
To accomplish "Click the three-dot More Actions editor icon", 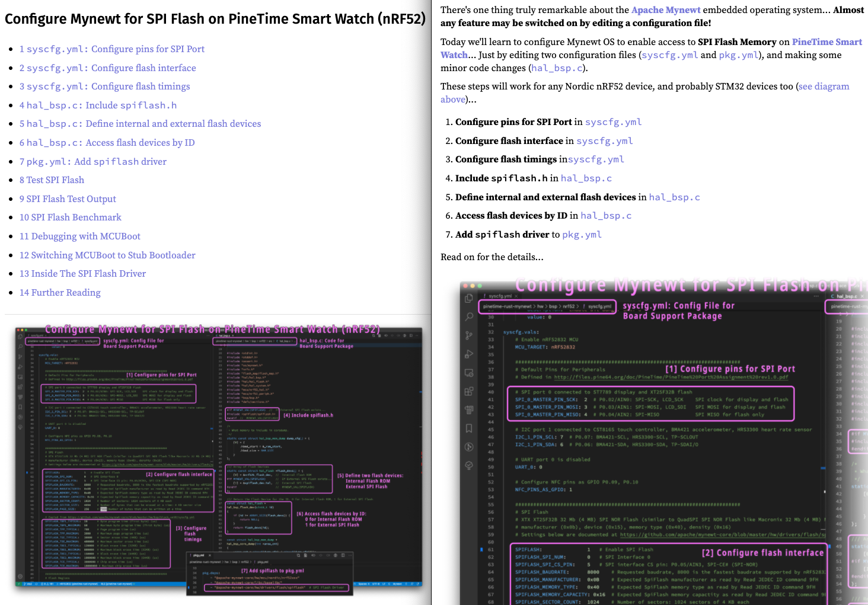I will coord(816,296).
